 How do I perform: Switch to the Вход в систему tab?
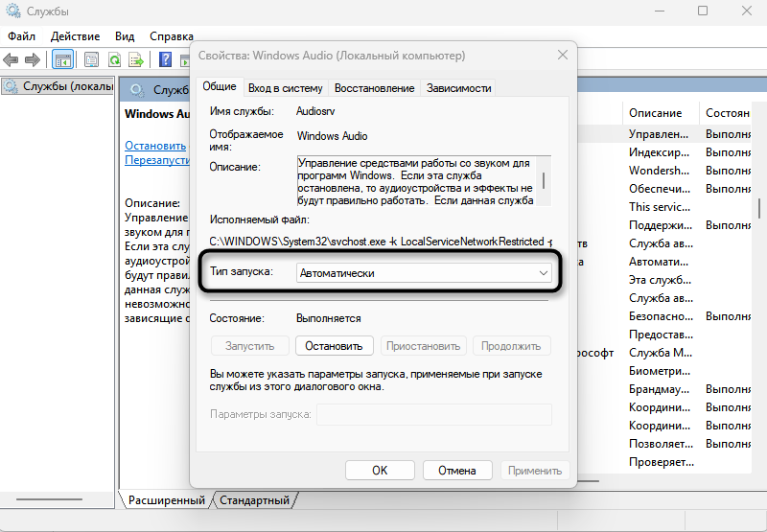(x=285, y=88)
